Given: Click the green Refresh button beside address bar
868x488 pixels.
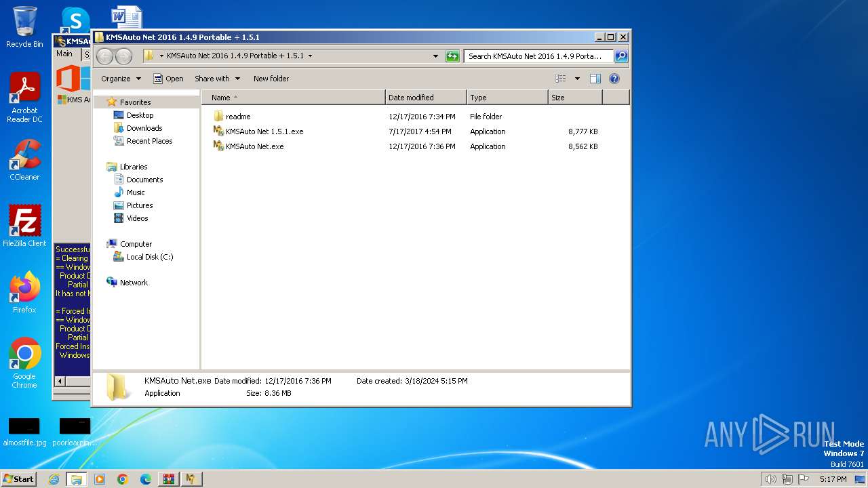Looking at the screenshot, I should pyautogui.click(x=452, y=56).
